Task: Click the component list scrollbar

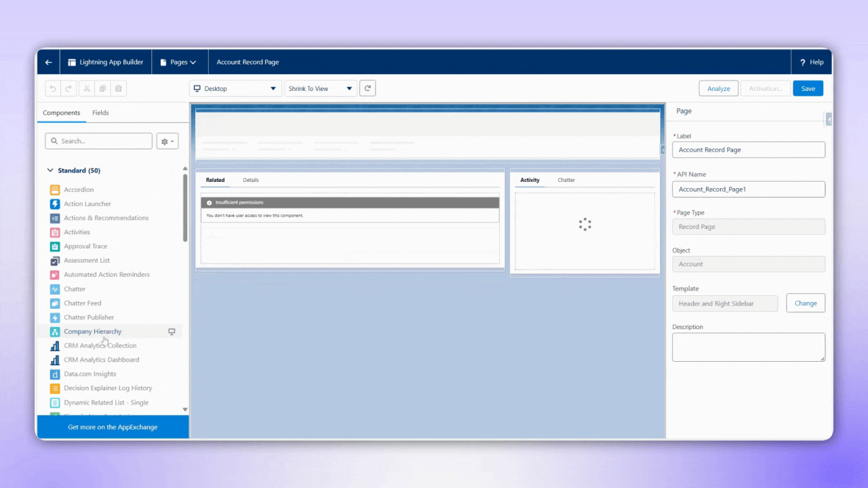Action: (x=185, y=208)
